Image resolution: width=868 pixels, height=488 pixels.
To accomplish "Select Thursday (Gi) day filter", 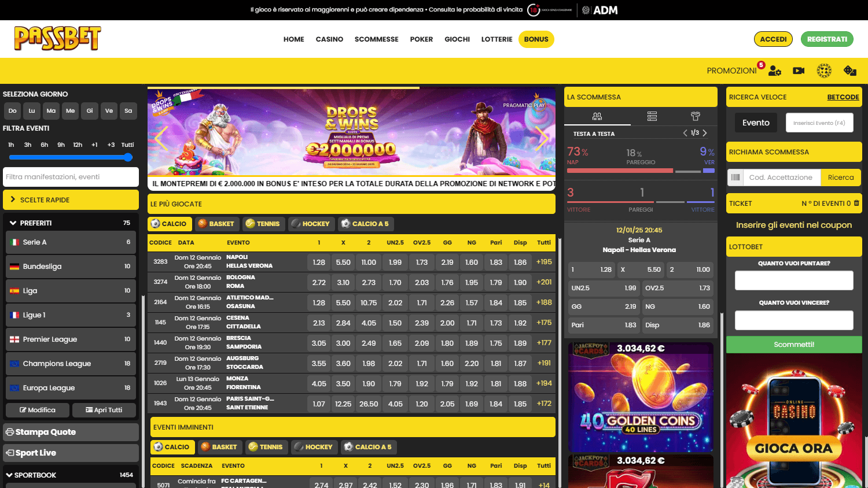I will point(90,111).
